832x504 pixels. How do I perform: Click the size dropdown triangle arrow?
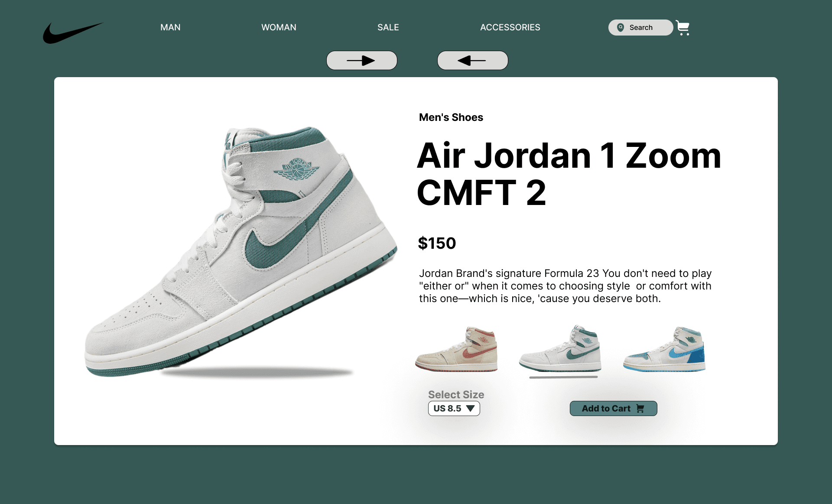click(470, 408)
